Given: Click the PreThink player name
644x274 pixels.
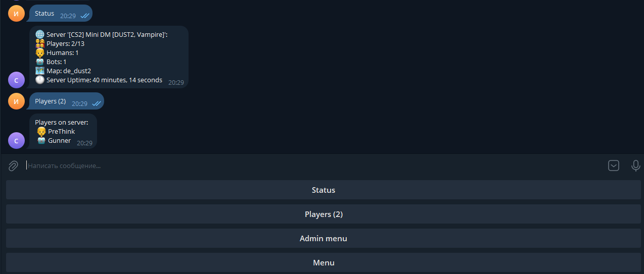Looking at the screenshot, I should pyautogui.click(x=61, y=131).
